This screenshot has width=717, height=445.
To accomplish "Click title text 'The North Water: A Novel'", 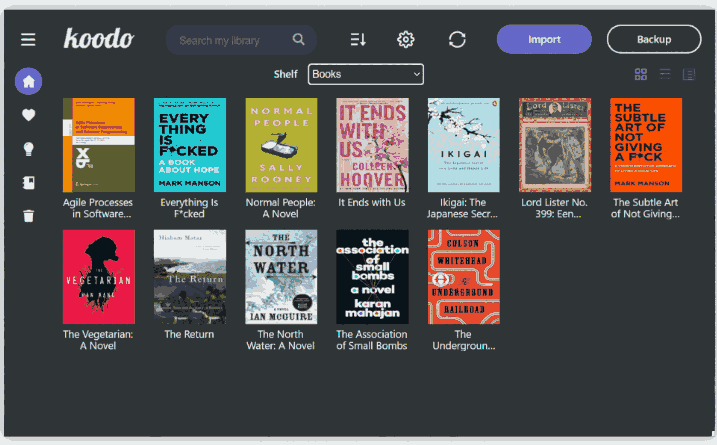I will click(x=281, y=340).
